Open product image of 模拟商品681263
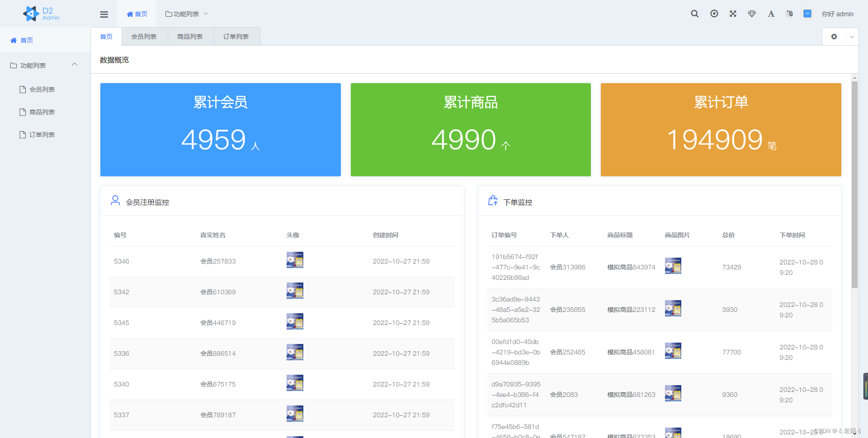This screenshot has width=868, height=438. pos(673,393)
